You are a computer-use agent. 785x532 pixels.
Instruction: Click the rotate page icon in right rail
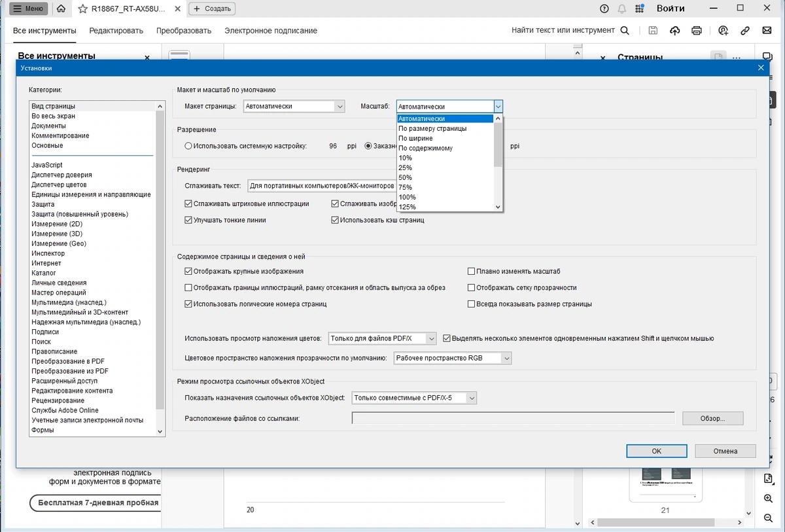pyautogui.click(x=768, y=479)
